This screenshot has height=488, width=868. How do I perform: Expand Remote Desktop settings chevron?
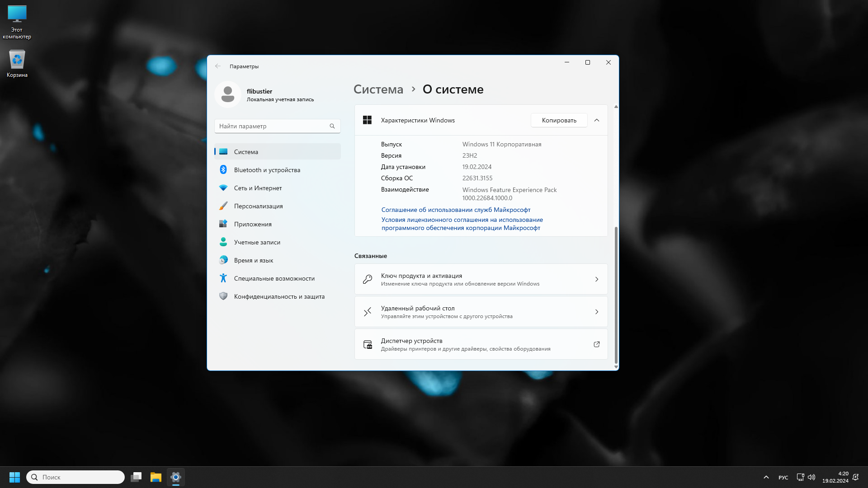(x=597, y=312)
